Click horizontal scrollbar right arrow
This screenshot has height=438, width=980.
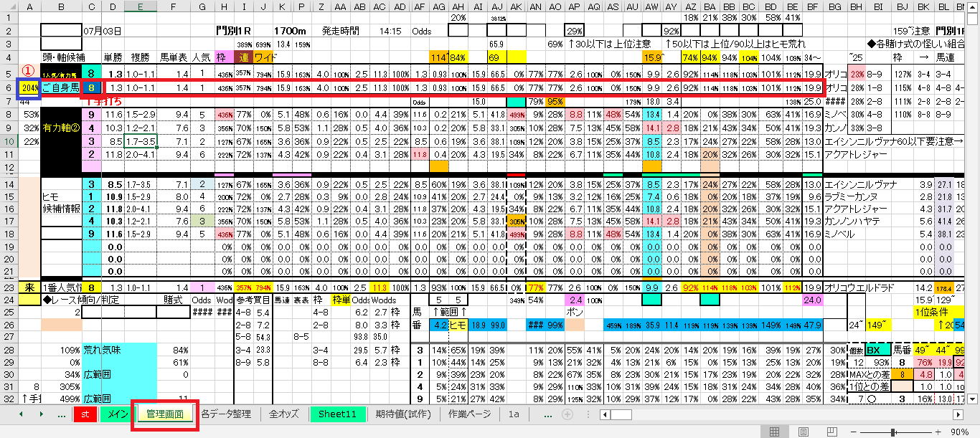(958, 414)
